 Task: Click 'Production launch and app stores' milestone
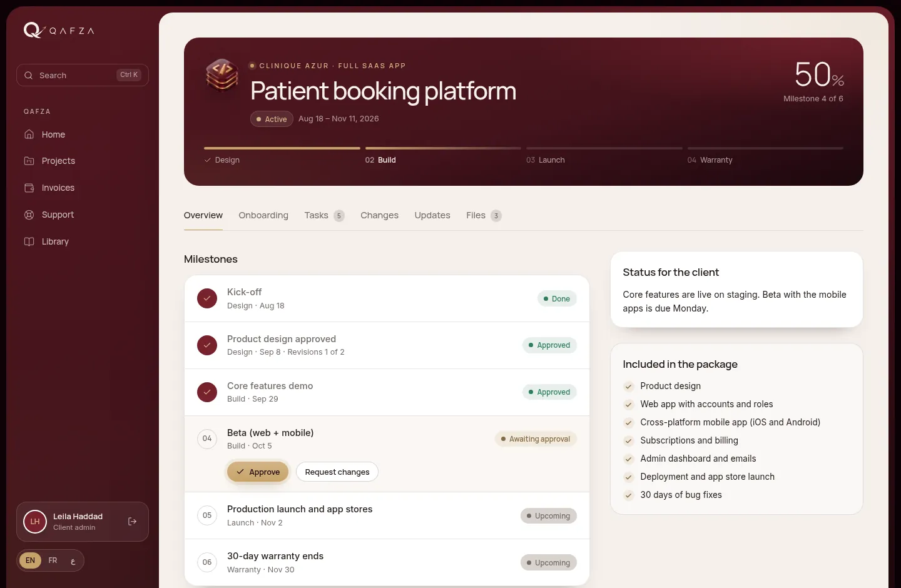point(300,509)
